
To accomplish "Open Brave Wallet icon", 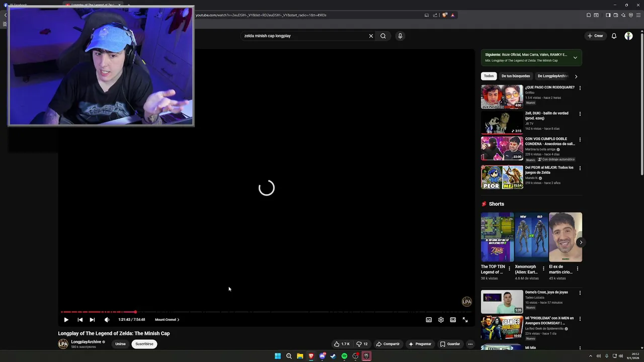I will [615, 15].
